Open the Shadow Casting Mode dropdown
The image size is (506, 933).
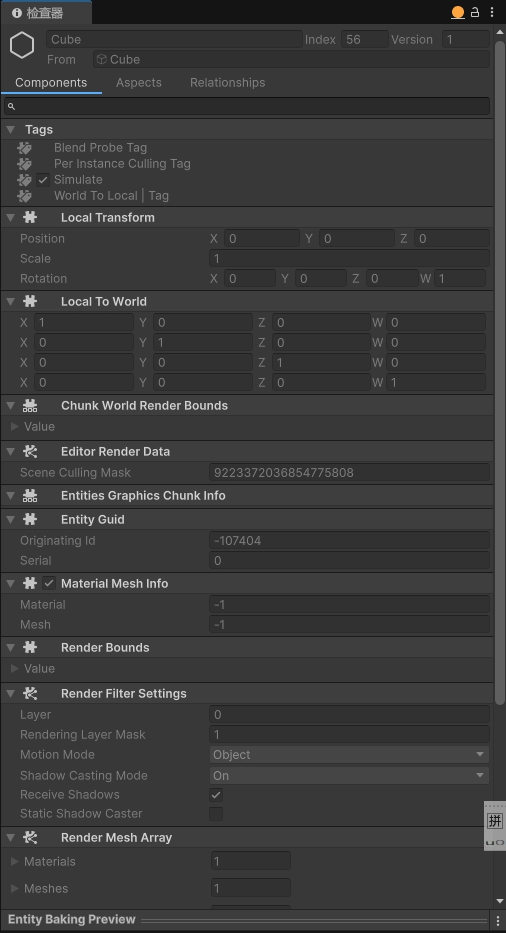pyautogui.click(x=349, y=775)
